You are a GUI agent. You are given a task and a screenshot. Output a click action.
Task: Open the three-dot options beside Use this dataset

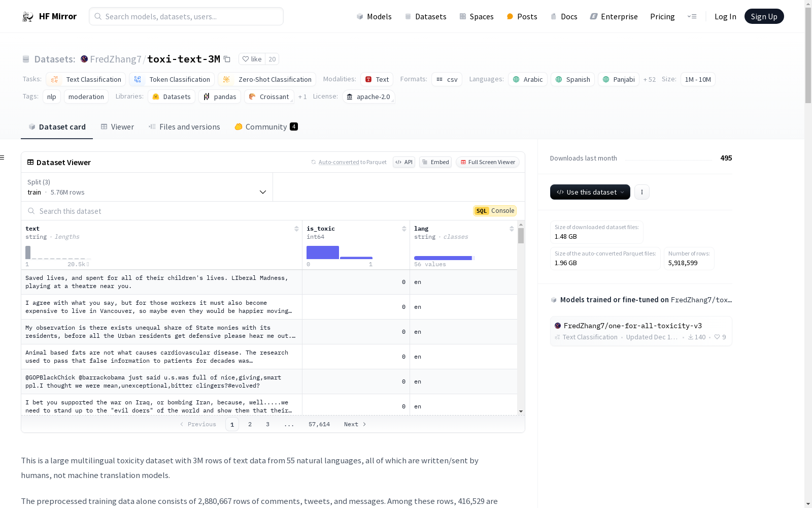(642, 192)
